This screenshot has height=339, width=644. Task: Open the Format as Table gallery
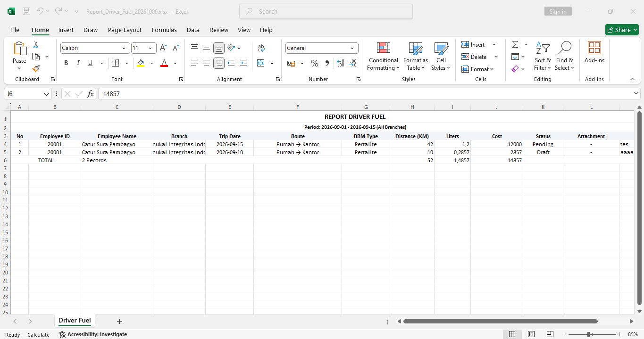click(416, 56)
